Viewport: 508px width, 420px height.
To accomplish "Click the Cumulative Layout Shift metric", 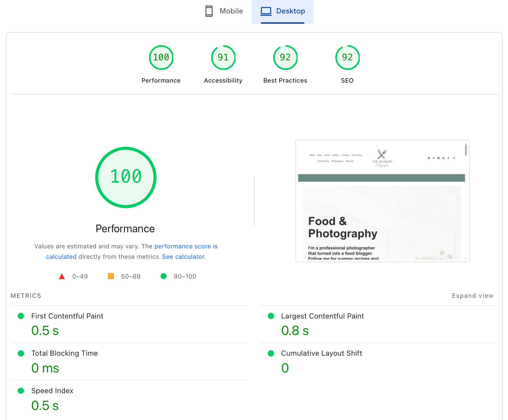I will 321,353.
